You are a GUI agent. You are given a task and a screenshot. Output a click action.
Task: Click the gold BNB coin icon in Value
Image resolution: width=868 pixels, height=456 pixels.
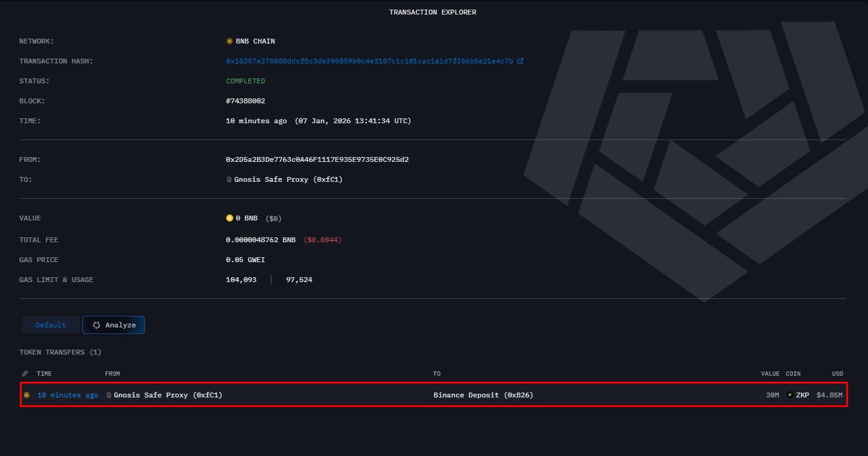(x=229, y=218)
